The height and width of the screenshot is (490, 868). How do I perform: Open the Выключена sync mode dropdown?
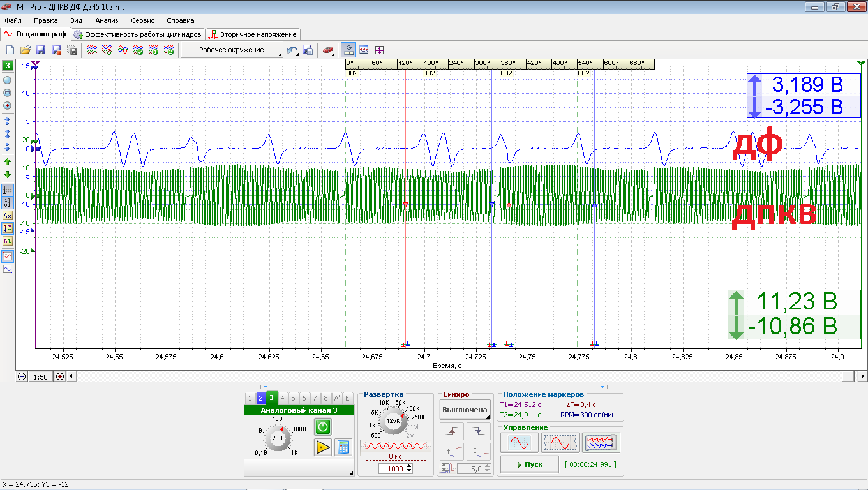465,410
